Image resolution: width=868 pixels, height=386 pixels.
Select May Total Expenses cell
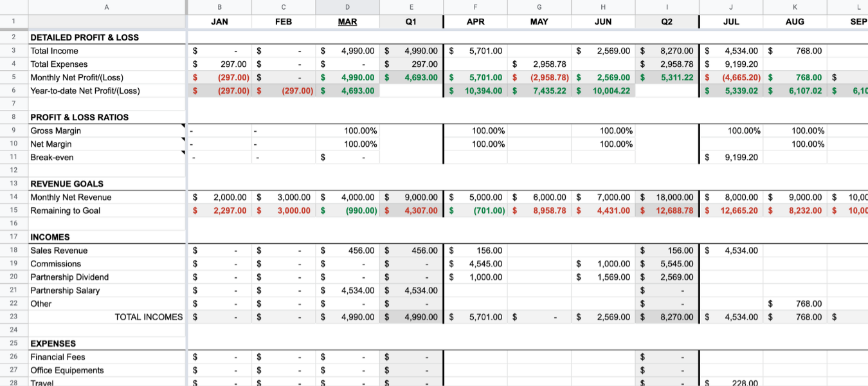click(x=539, y=64)
